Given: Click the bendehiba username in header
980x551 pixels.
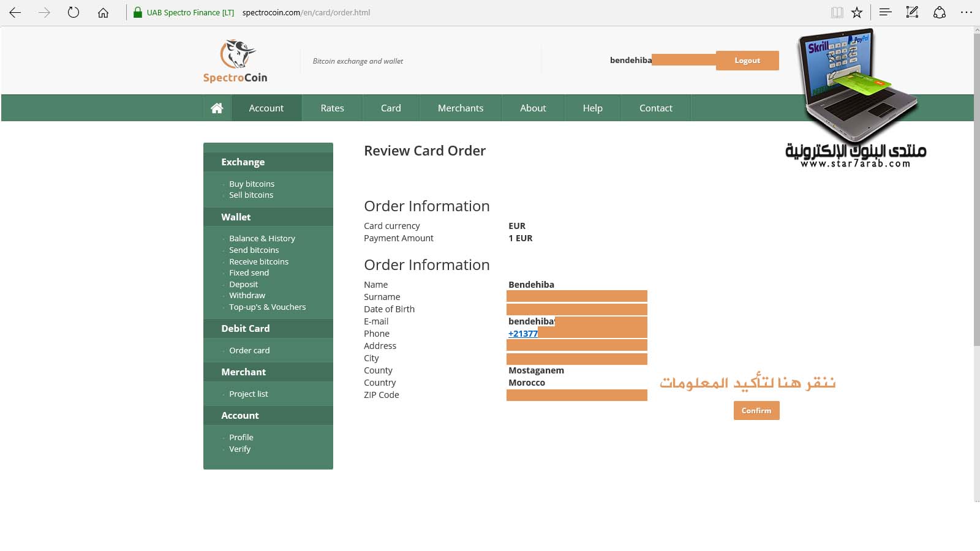Looking at the screenshot, I should point(631,60).
